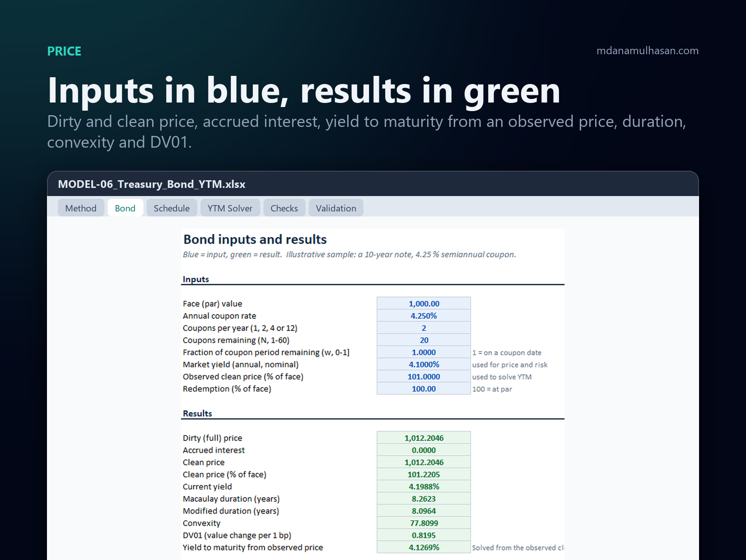Click the Accrued interest value 0.0000
This screenshot has height=560, width=746.
tap(424, 450)
